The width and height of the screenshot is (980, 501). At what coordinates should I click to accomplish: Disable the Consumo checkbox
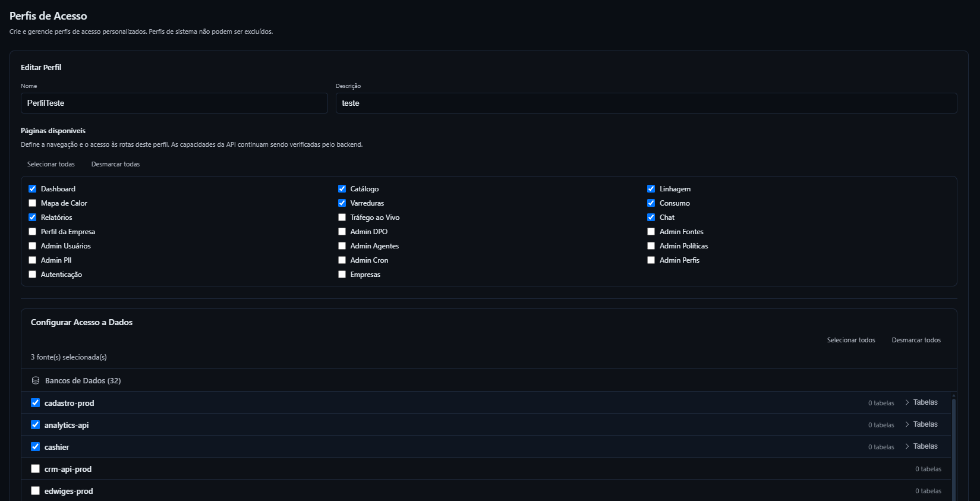pyautogui.click(x=651, y=203)
